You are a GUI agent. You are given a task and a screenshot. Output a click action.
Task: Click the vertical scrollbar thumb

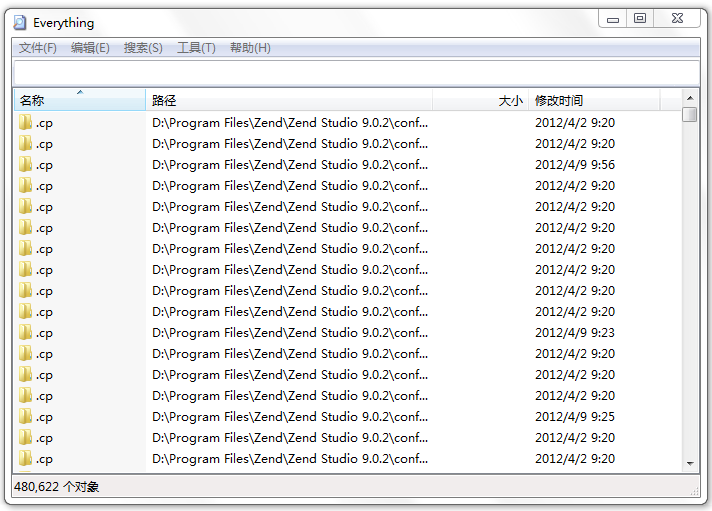coord(690,114)
